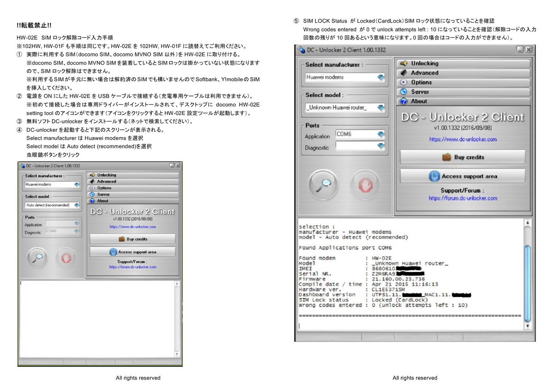Click 'Hardware ver. : CL1E5371SM' log line
The height and width of the screenshot is (392, 554).
352,289
